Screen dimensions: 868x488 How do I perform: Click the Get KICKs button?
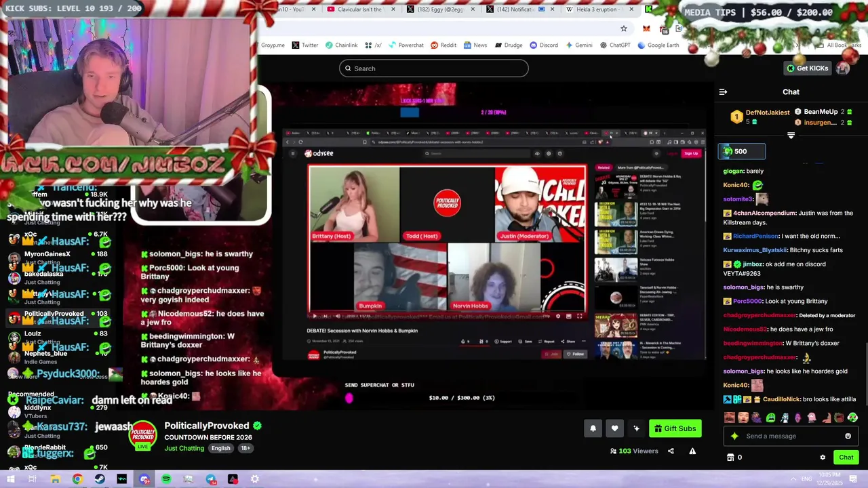[x=807, y=68]
